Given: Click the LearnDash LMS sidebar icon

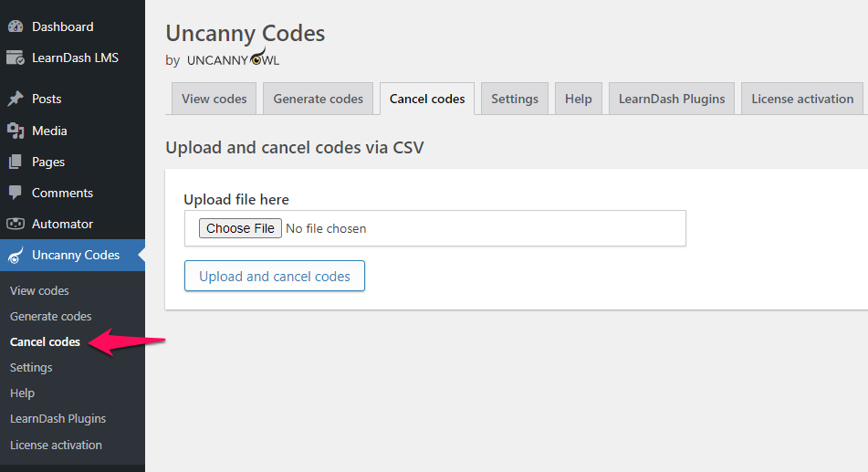Looking at the screenshot, I should click(16, 58).
